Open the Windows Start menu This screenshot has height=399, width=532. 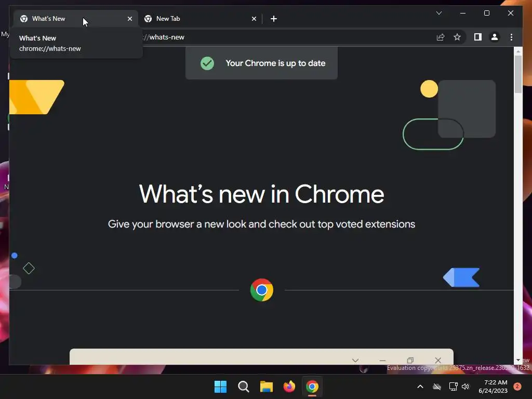220,387
